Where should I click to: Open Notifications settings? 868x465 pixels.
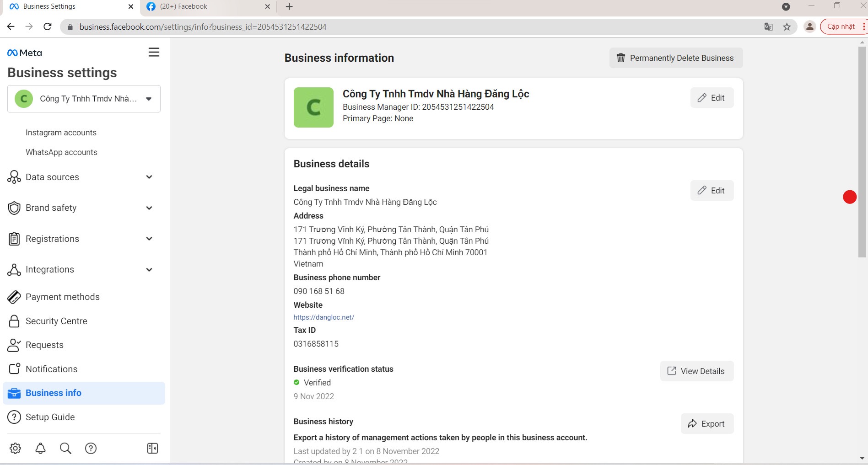pos(51,369)
